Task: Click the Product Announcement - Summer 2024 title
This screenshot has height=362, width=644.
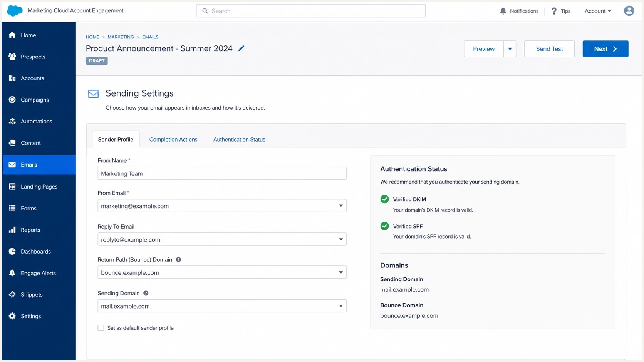Action: 159,48
